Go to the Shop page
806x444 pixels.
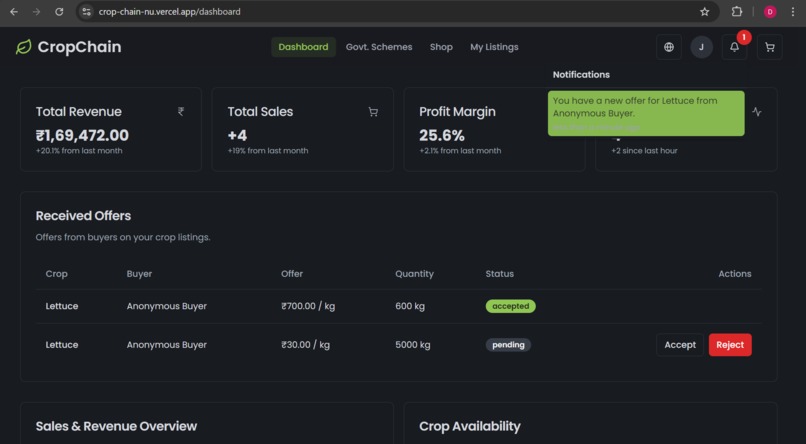pos(441,47)
